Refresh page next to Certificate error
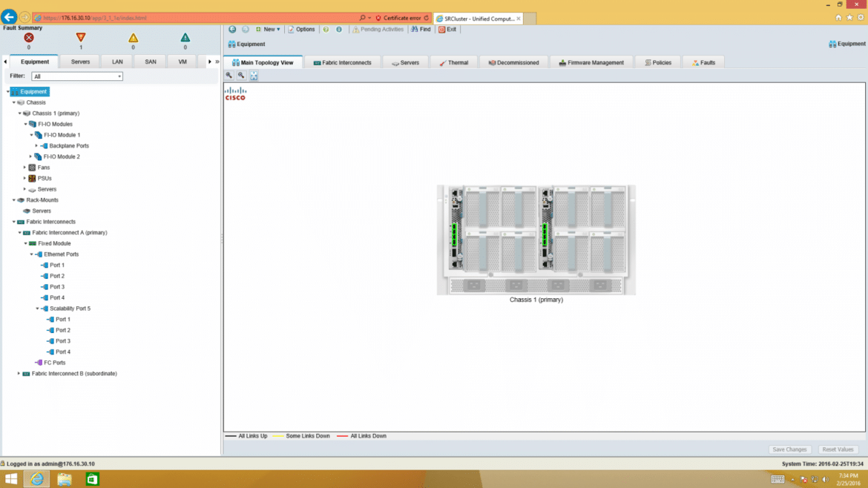 click(x=427, y=18)
